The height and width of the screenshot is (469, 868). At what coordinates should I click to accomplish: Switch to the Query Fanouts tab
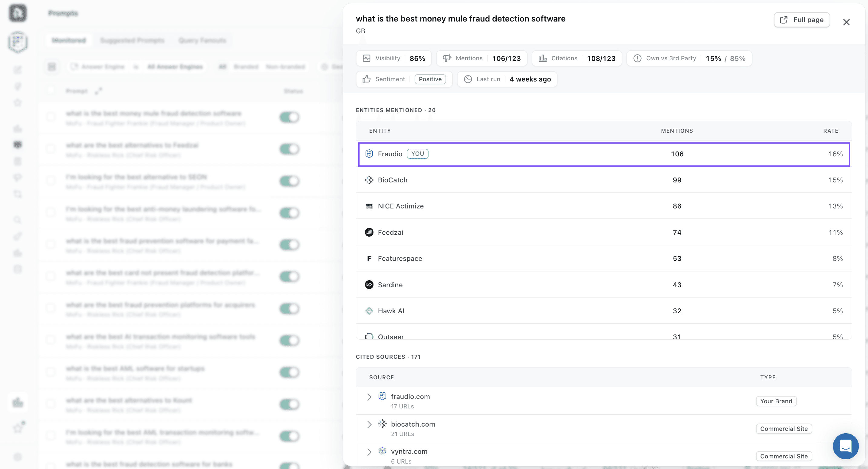202,41
